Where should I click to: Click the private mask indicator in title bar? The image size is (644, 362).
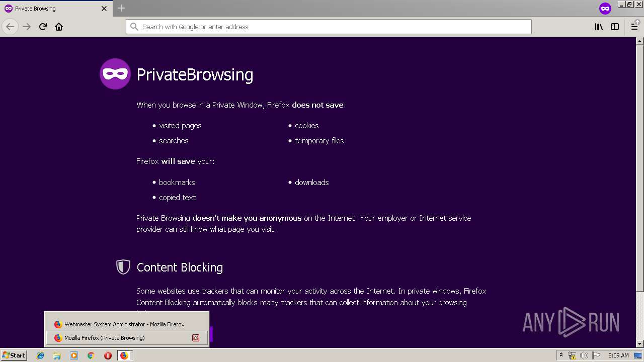coord(605,9)
